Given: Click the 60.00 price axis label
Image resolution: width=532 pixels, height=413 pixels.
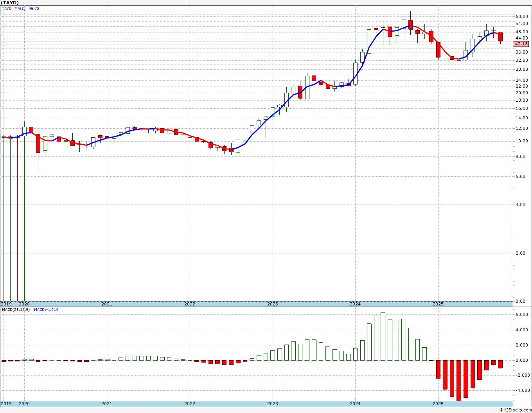Looking at the screenshot, I should tap(522, 16).
